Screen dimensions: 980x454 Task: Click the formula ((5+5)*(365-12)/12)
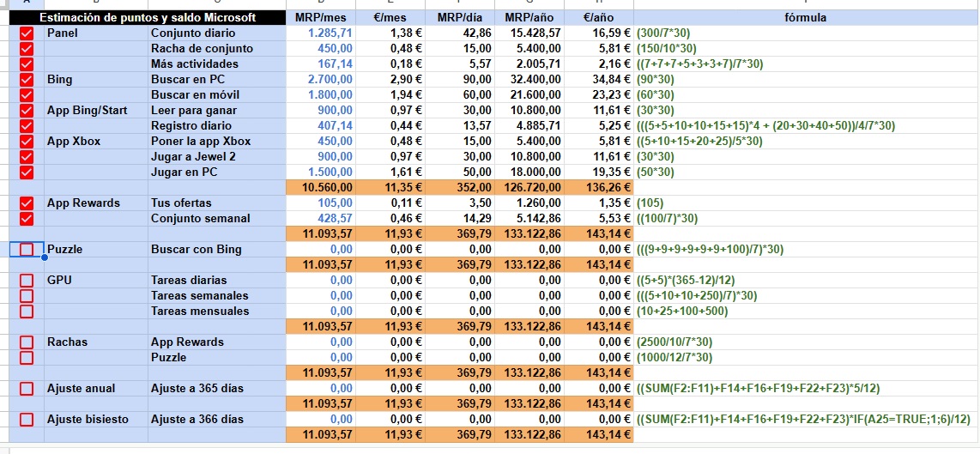coord(684,280)
